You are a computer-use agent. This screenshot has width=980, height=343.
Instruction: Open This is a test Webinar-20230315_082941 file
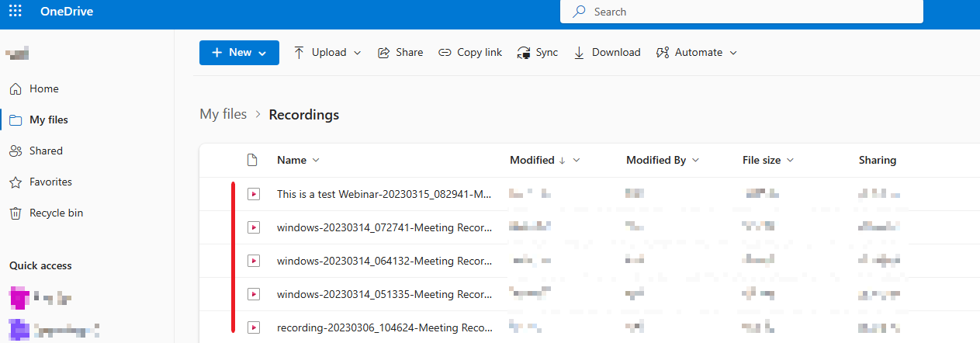click(384, 195)
